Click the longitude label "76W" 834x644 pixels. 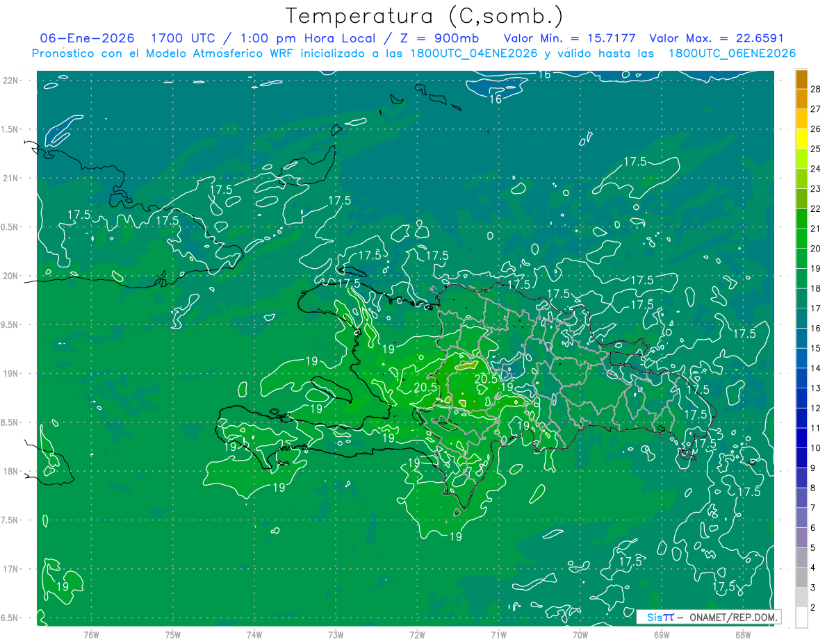(x=91, y=634)
